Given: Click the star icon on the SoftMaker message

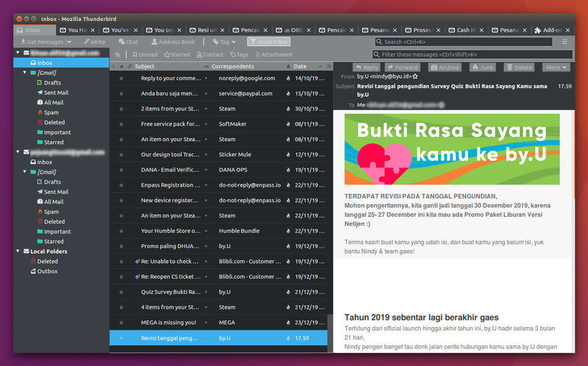Looking at the screenshot, I should (121, 124).
